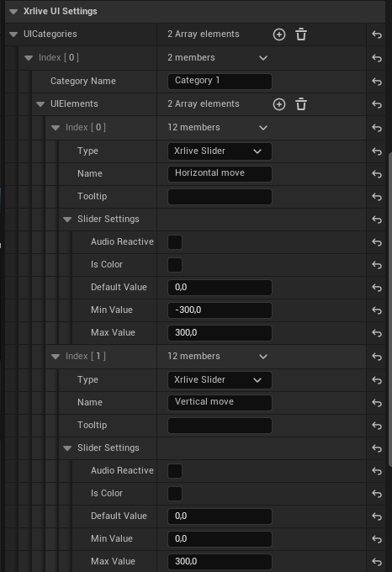Screen dimensions: 392x572
Task: Reset Min Value -300,0 to default
Action: (377, 310)
